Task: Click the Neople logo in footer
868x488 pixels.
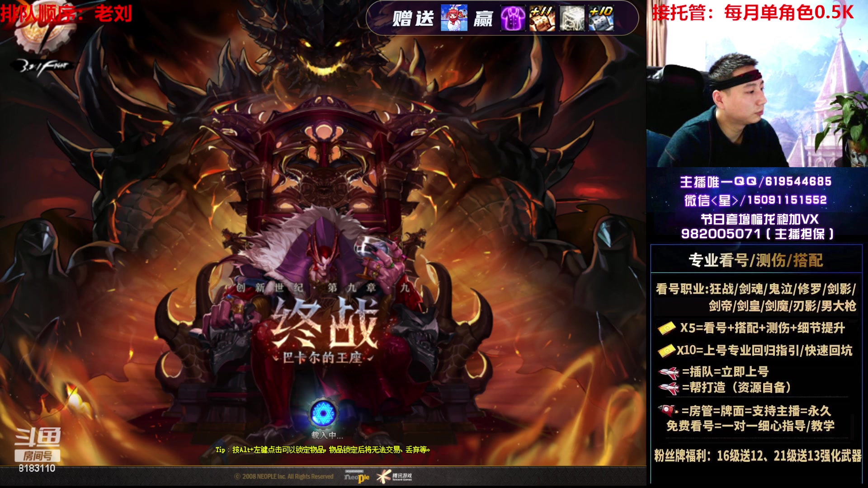Action: click(x=357, y=476)
